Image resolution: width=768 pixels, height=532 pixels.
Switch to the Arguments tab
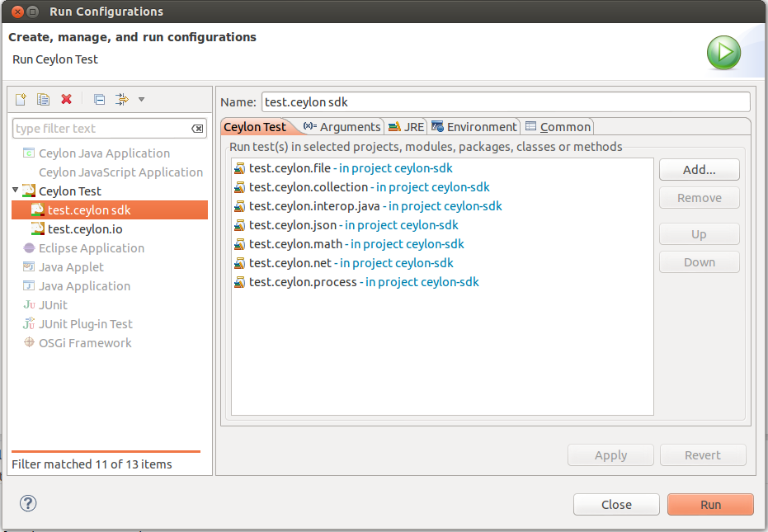342,127
